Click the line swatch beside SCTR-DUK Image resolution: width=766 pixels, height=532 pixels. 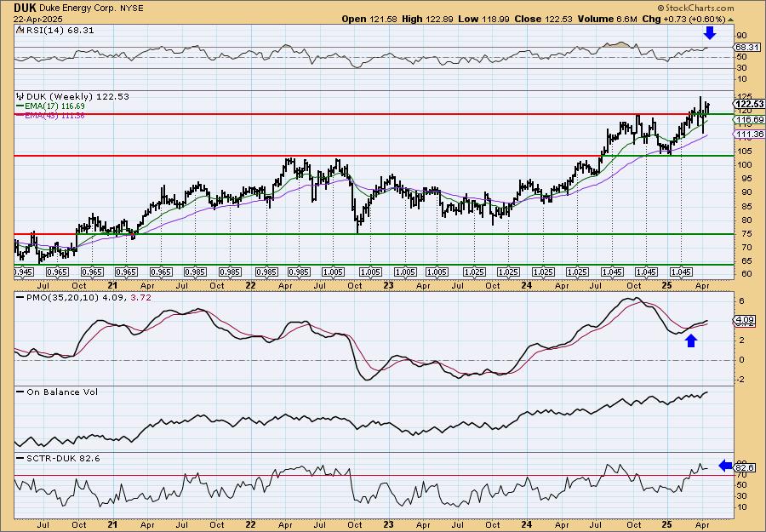pos(20,458)
